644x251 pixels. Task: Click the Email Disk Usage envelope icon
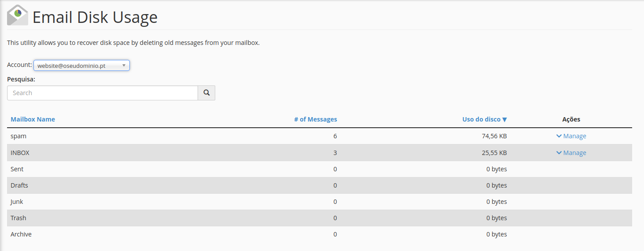coord(18,15)
